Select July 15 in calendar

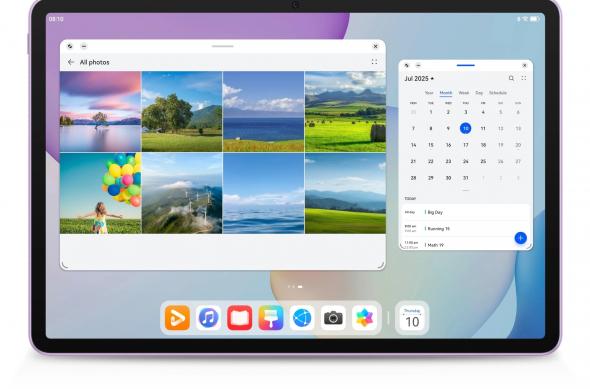(x=431, y=145)
